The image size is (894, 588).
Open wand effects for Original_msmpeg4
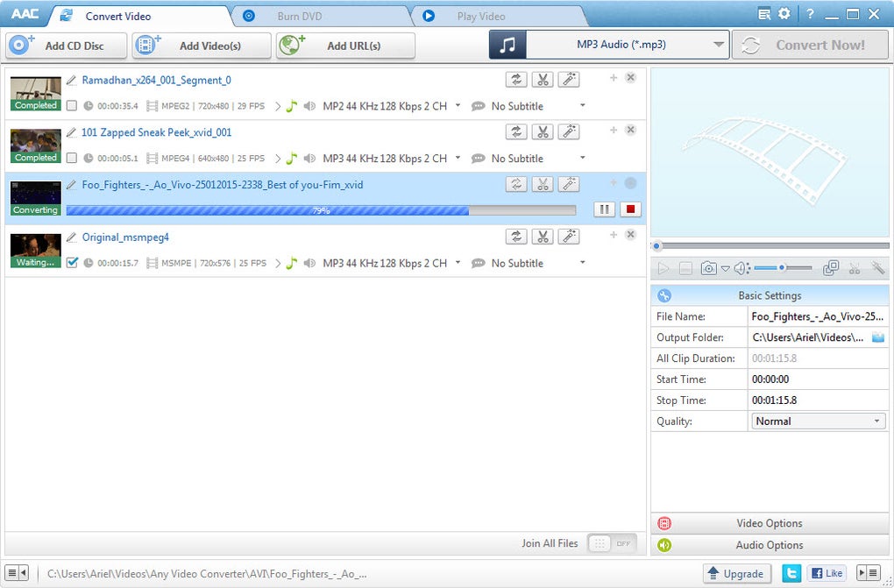point(569,236)
